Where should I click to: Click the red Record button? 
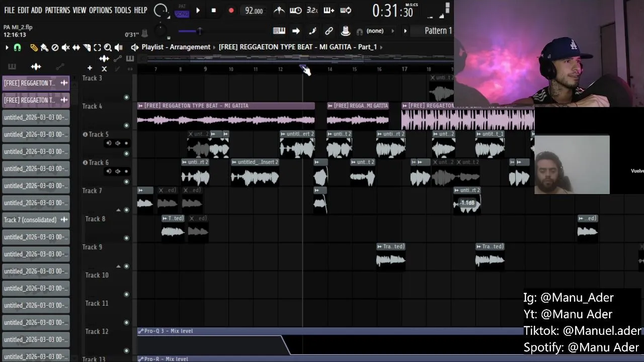(231, 11)
